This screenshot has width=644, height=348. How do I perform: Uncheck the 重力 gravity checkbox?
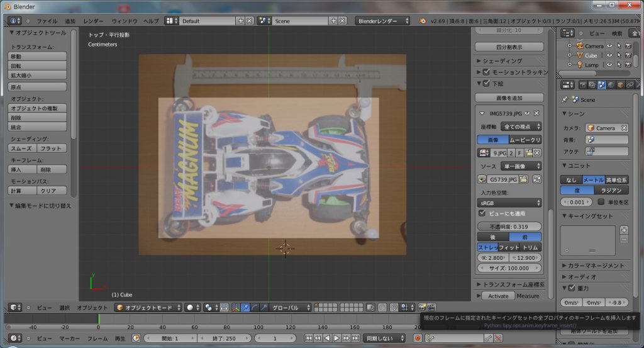coord(571,288)
